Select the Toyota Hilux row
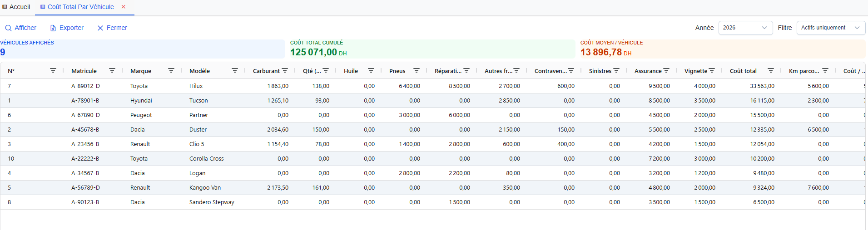Screen dimensions: 868x230 point(196,86)
